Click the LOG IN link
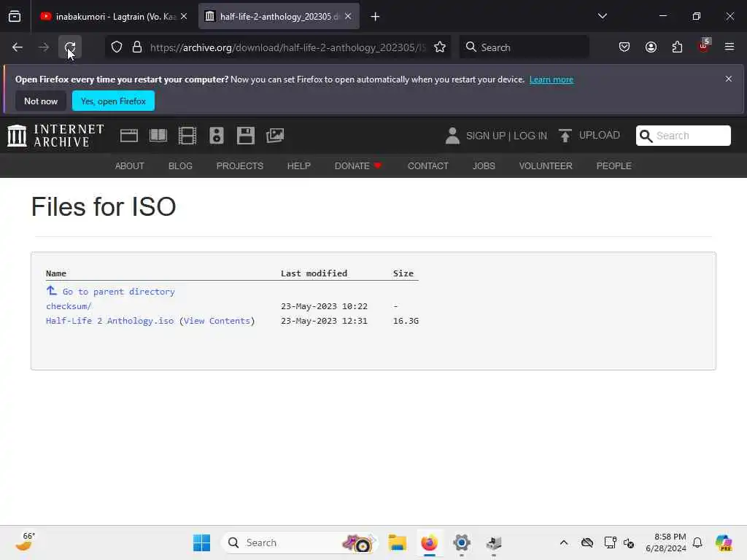The height and width of the screenshot is (560, 747). pos(530,136)
